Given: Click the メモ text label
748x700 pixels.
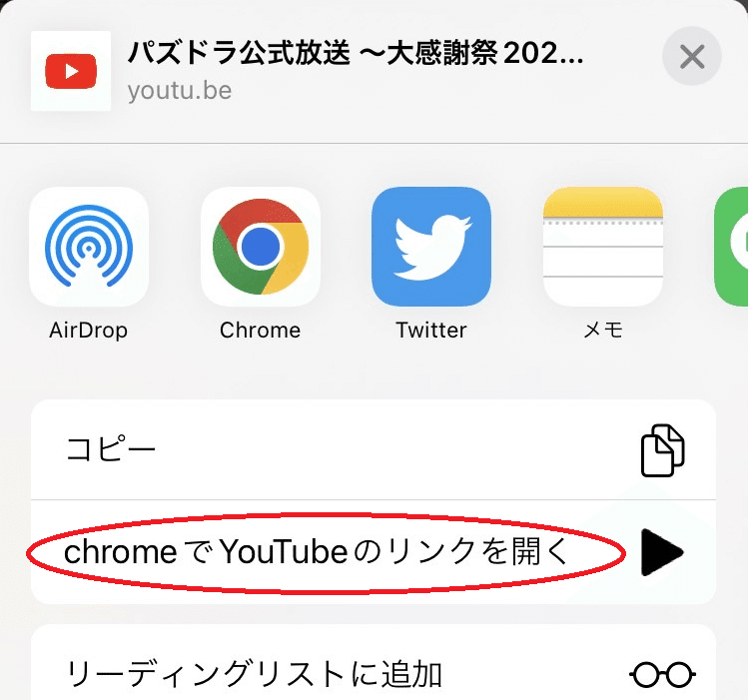Looking at the screenshot, I should 603,330.
